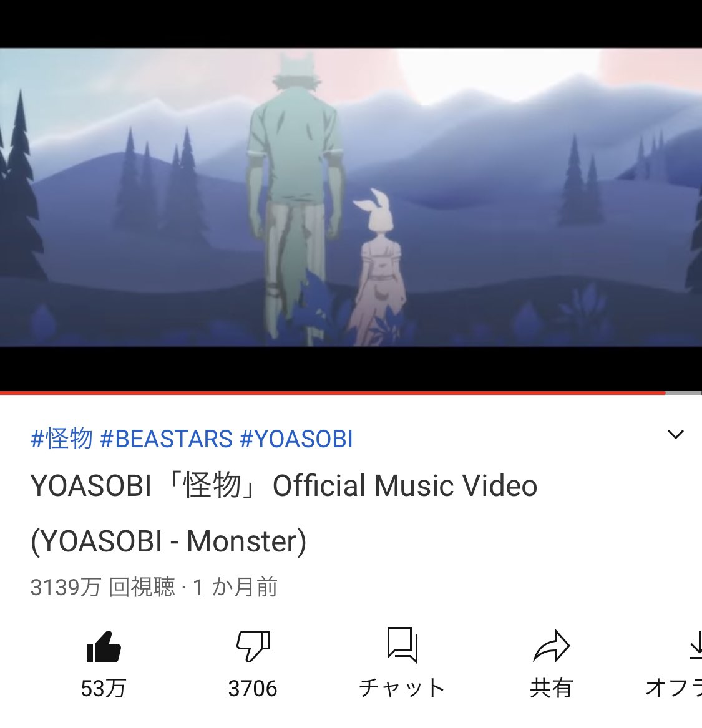
Task: Tap the 共有 share label
Action: click(x=551, y=688)
